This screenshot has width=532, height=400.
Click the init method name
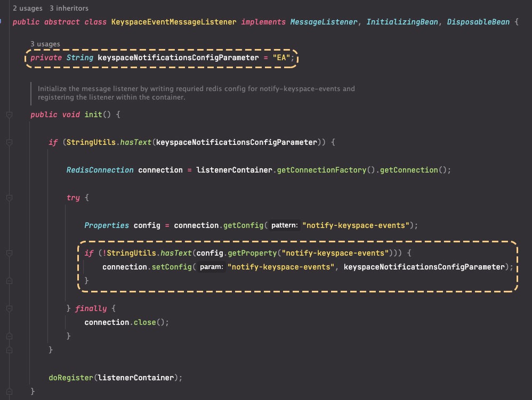click(x=93, y=115)
